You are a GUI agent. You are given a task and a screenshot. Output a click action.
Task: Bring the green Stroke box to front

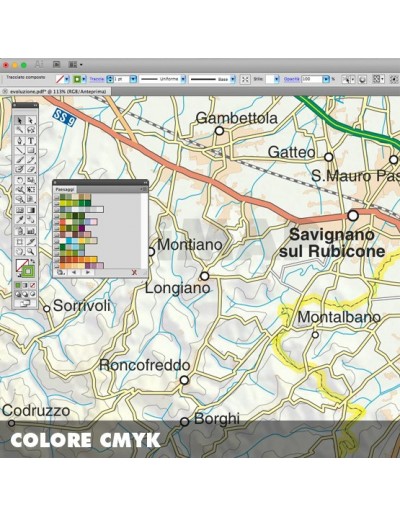point(29,271)
